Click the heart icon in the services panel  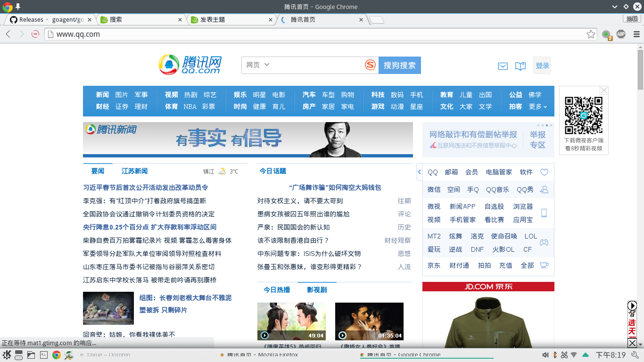coord(544,173)
